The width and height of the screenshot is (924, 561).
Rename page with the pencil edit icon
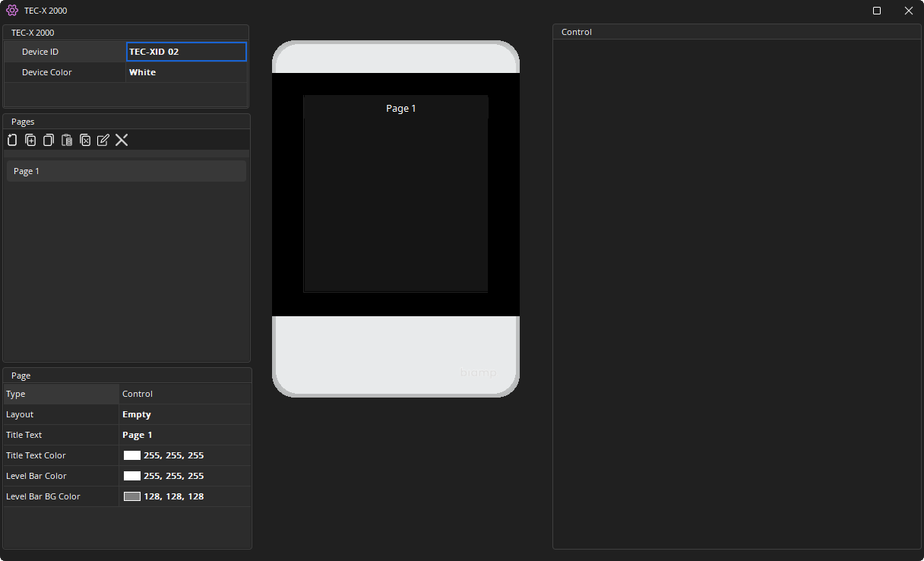tap(103, 140)
